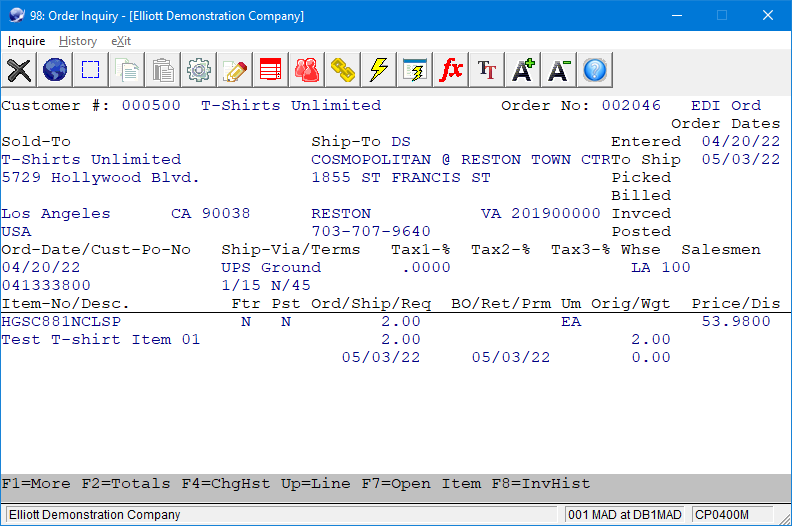This screenshot has width=792, height=526.
Task: Click the tax percentage .0000
Action: (x=426, y=267)
